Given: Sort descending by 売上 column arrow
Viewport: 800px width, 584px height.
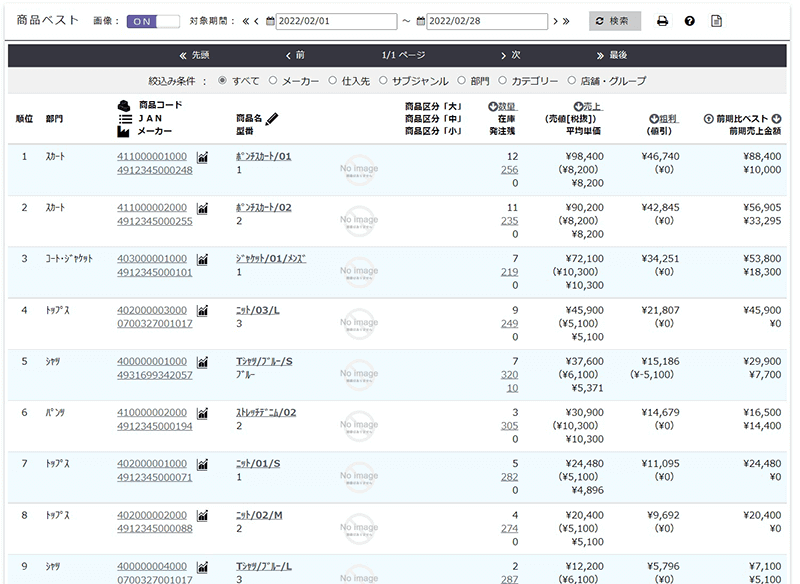Looking at the screenshot, I should click(578, 107).
